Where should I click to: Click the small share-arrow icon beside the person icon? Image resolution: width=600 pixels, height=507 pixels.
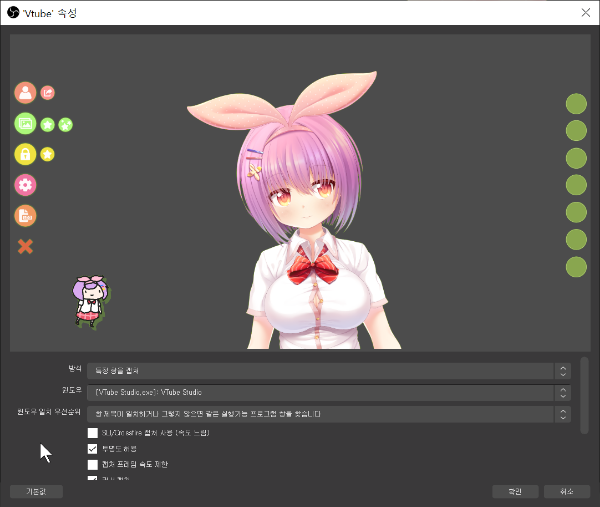pos(47,93)
